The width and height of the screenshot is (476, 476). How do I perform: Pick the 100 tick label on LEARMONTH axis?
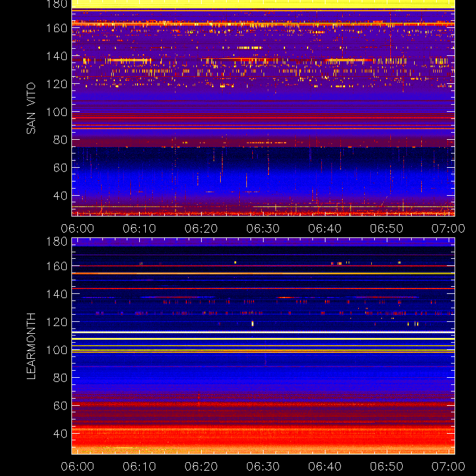(57, 350)
